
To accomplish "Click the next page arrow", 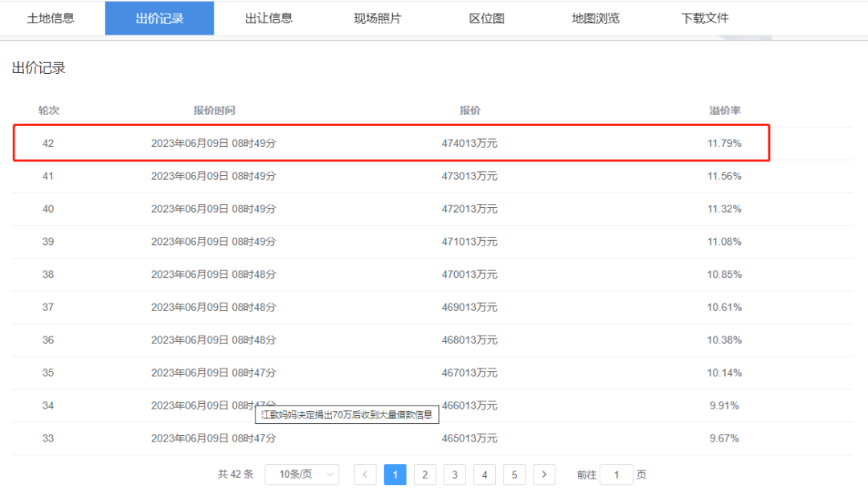I will click(x=544, y=475).
